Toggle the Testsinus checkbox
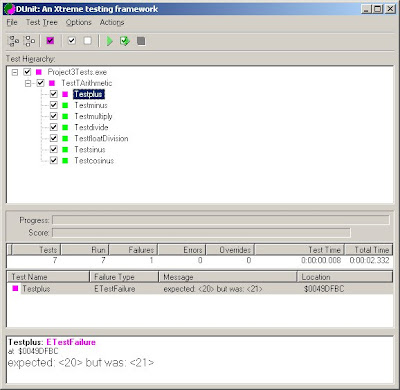This screenshot has height=390, width=400. pos(54,149)
